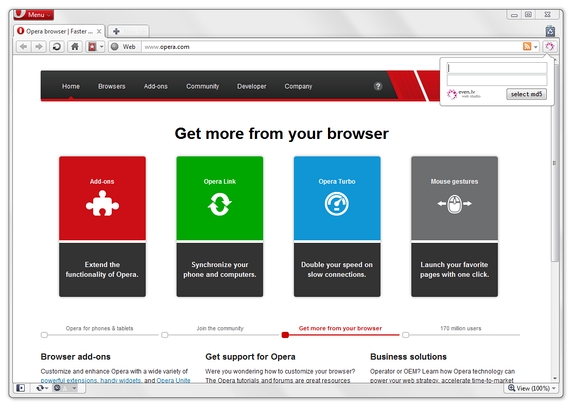Click the 'Browser add-ons' heading
Screen dimensions: 572x408
coord(76,357)
